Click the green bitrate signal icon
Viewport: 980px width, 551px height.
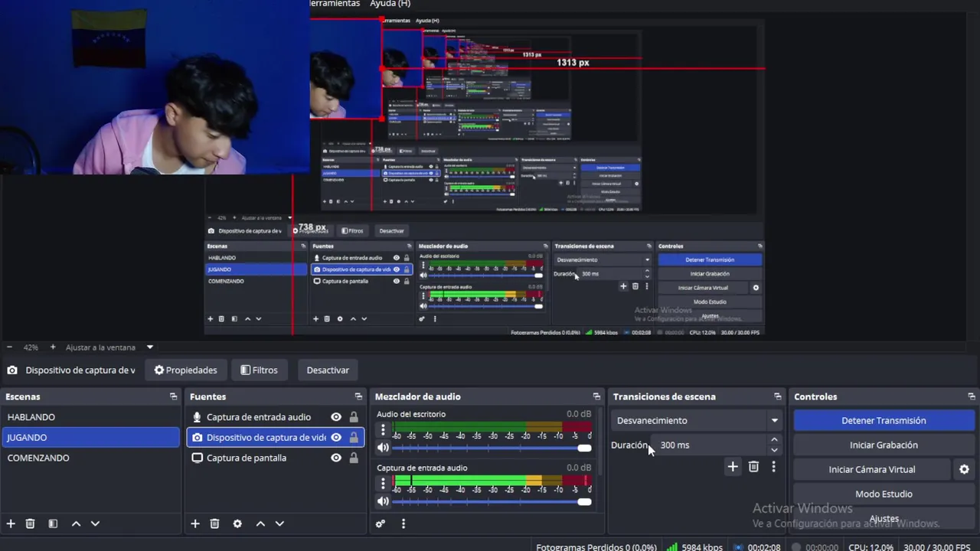(671, 547)
